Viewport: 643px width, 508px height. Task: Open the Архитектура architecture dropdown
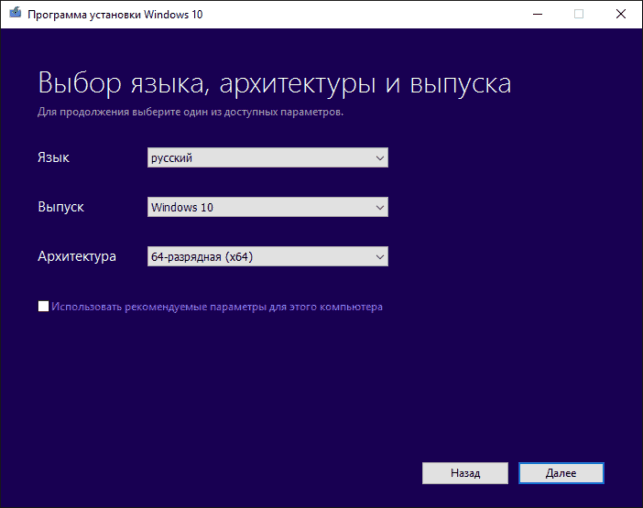(267, 256)
